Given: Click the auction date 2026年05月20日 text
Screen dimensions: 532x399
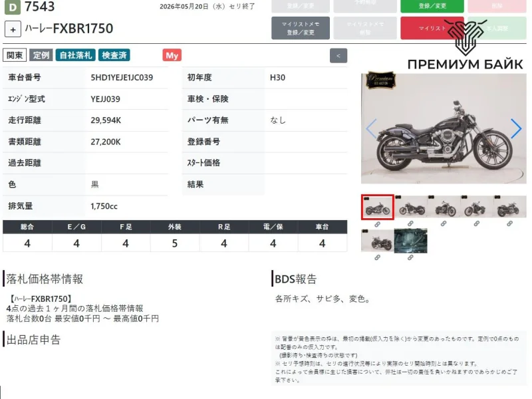Looking at the screenshot, I should 184,7.
